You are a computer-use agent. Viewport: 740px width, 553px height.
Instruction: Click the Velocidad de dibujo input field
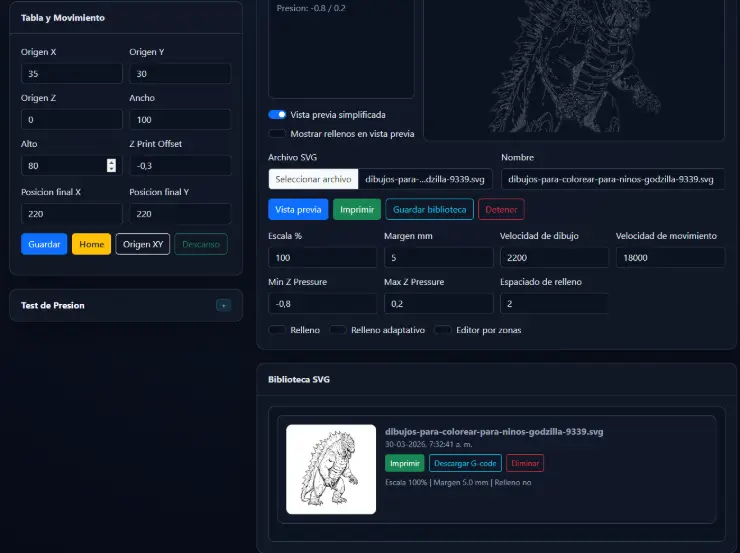(553, 257)
